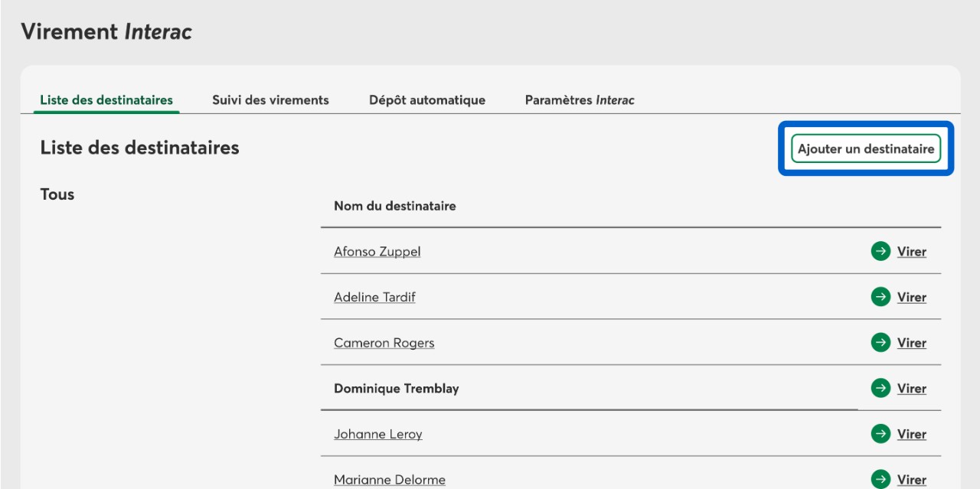980x489 pixels.
Task: Click Virer link for Johanne Leroy
Action: pos(912,434)
